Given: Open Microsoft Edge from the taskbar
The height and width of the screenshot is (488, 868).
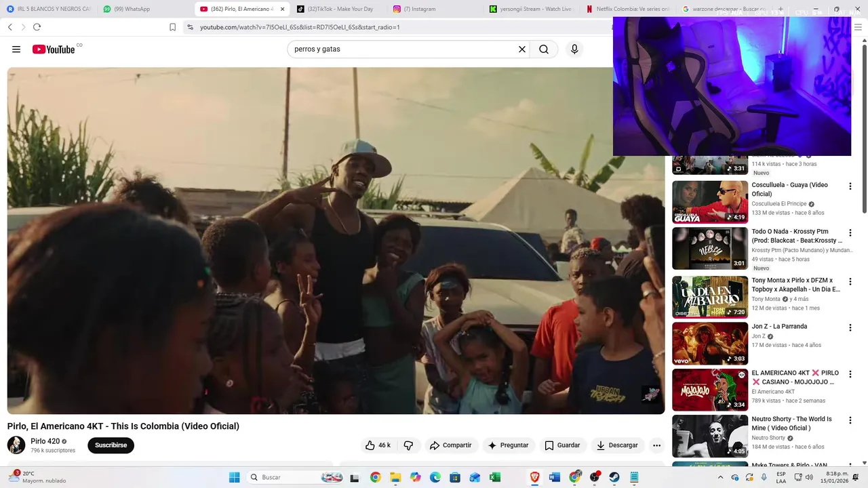Looking at the screenshot, I should tap(435, 477).
